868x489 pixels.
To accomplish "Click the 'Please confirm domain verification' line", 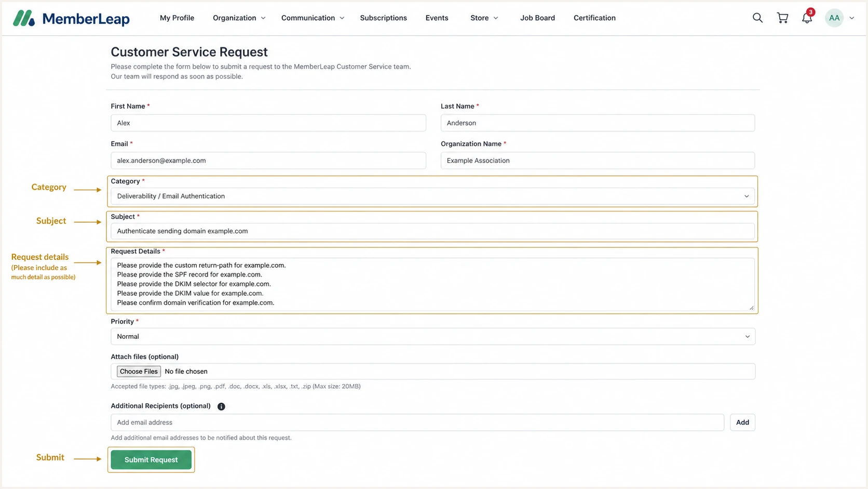I will 196,303.
